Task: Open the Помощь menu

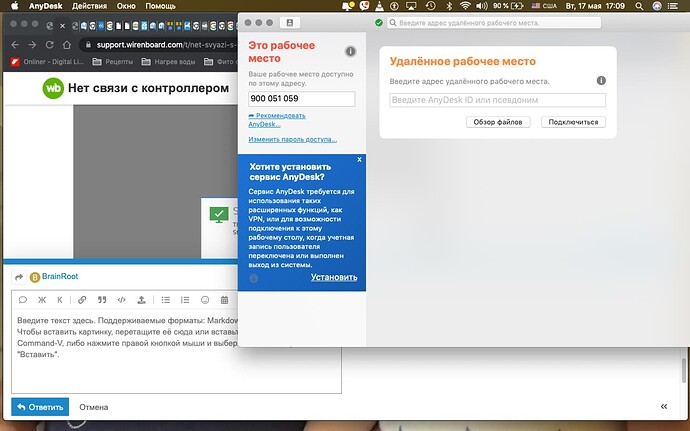Action: coord(160,6)
